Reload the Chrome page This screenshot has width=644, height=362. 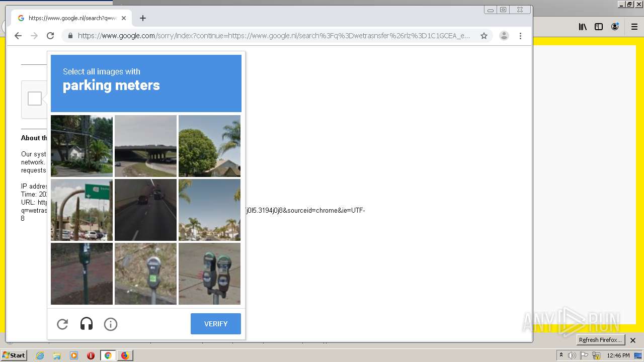[50, 36]
